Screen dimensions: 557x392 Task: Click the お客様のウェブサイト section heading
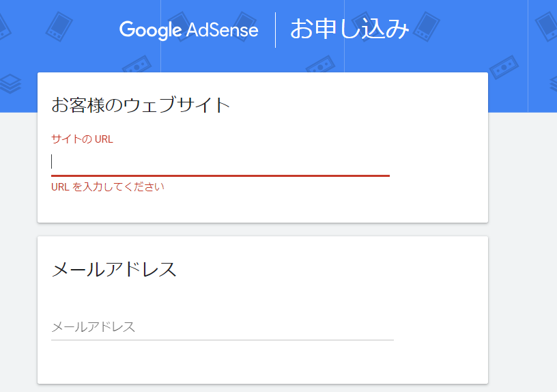tap(141, 105)
